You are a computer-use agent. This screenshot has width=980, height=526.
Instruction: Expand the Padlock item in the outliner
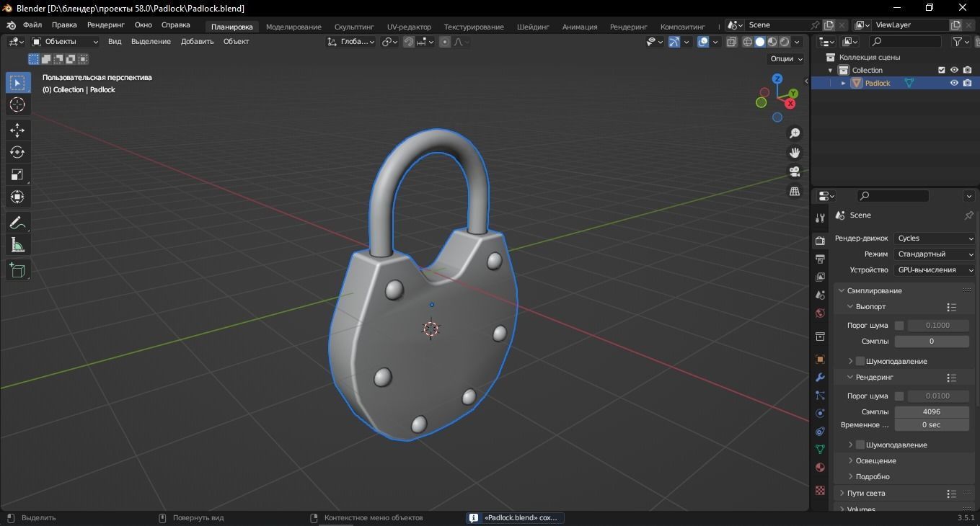843,83
